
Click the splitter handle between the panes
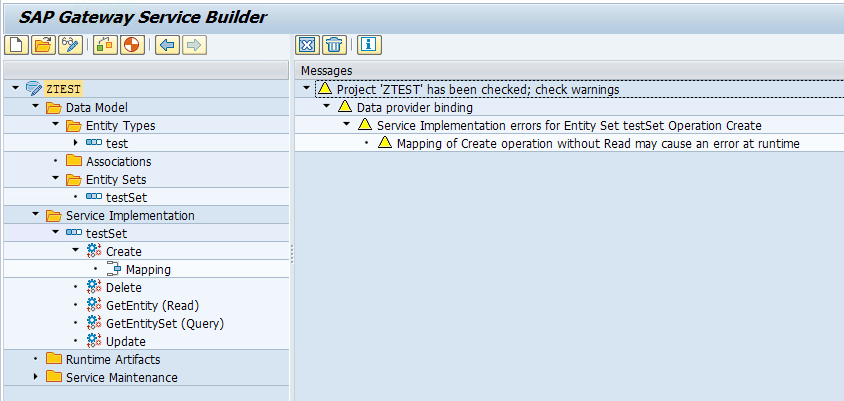click(292, 254)
